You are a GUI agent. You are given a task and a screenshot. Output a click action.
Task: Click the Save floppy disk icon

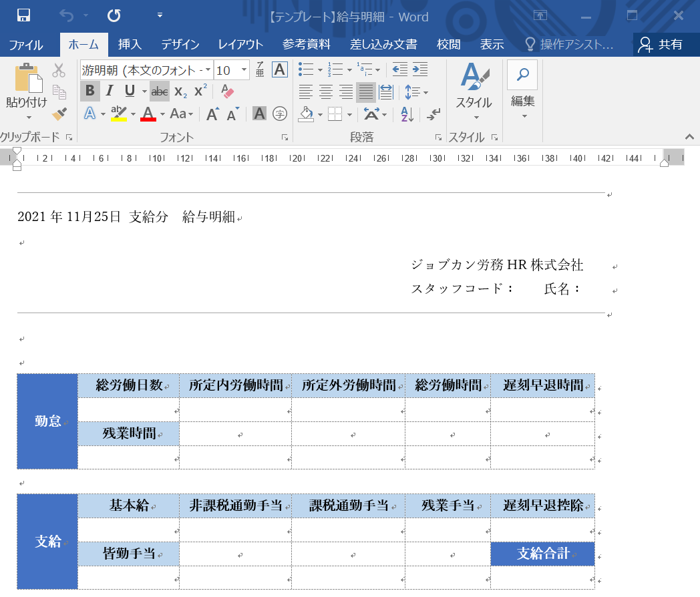(x=23, y=15)
